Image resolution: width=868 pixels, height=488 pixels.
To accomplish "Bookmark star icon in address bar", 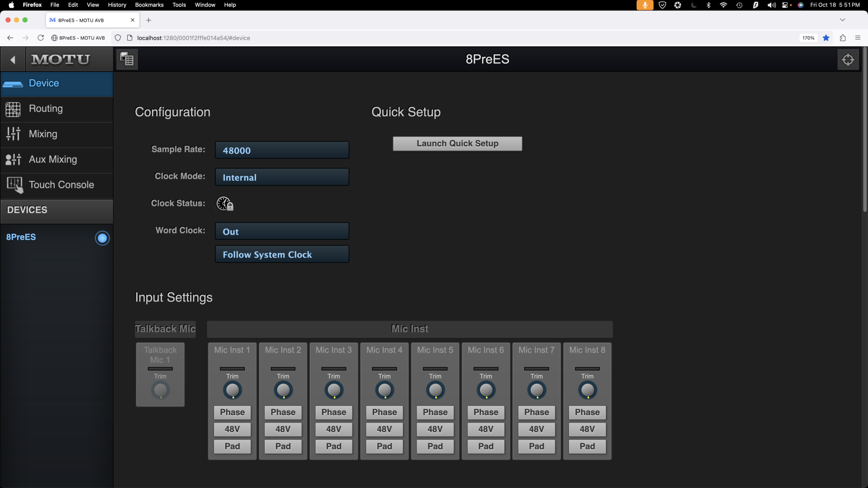I will 826,38.
